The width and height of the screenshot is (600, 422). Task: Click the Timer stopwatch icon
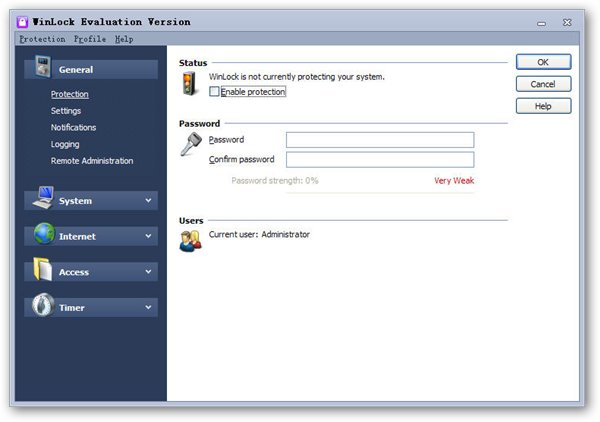coord(43,305)
